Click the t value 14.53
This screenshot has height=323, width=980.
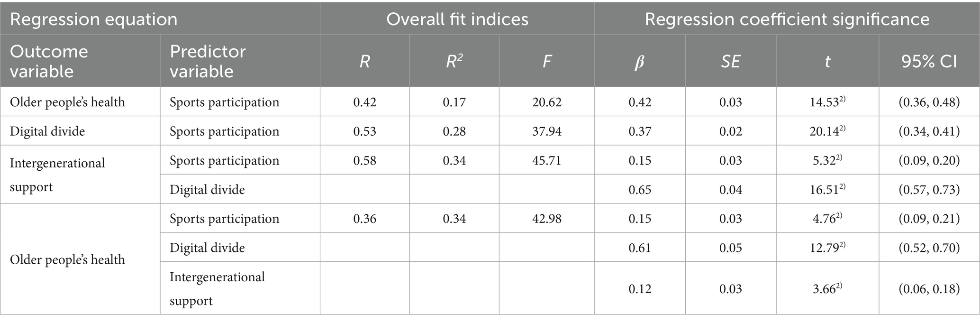[827, 102]
